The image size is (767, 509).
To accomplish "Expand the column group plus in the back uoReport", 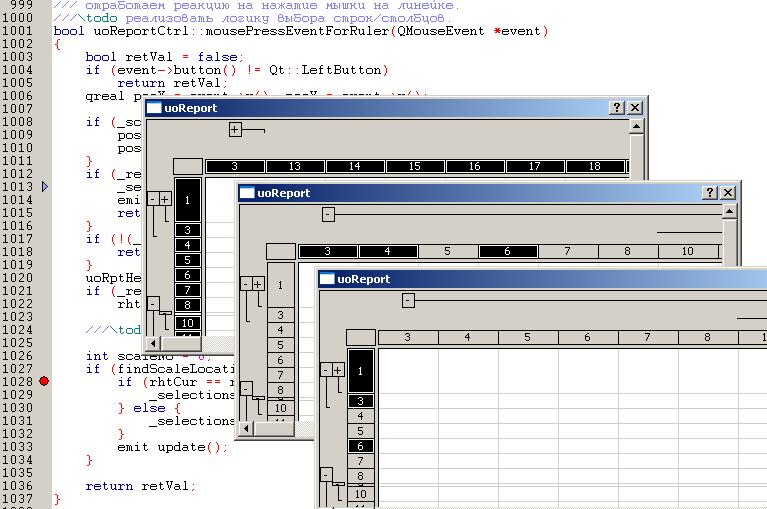I will coord(235,129).
